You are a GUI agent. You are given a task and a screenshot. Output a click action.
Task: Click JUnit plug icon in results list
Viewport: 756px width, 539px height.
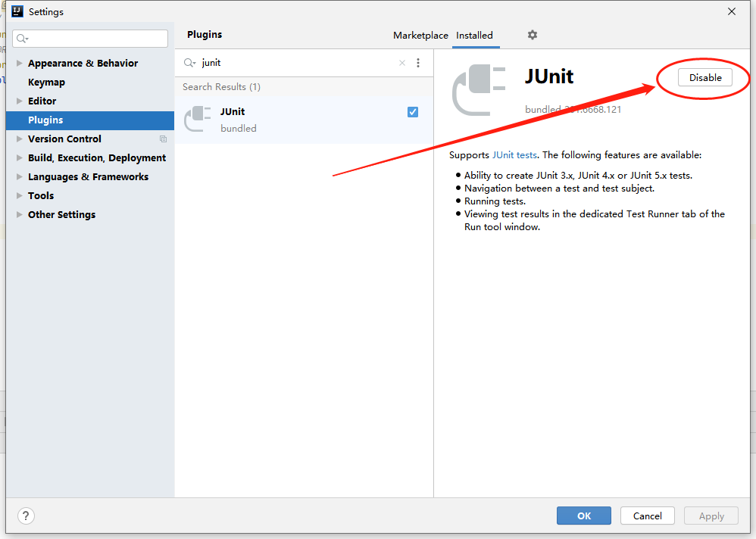[198, 119]
